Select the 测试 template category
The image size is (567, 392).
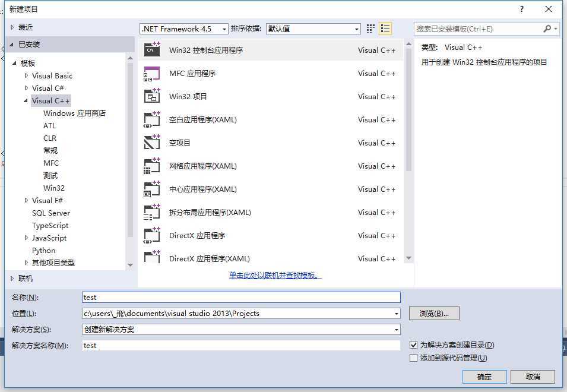pos(50,175)
